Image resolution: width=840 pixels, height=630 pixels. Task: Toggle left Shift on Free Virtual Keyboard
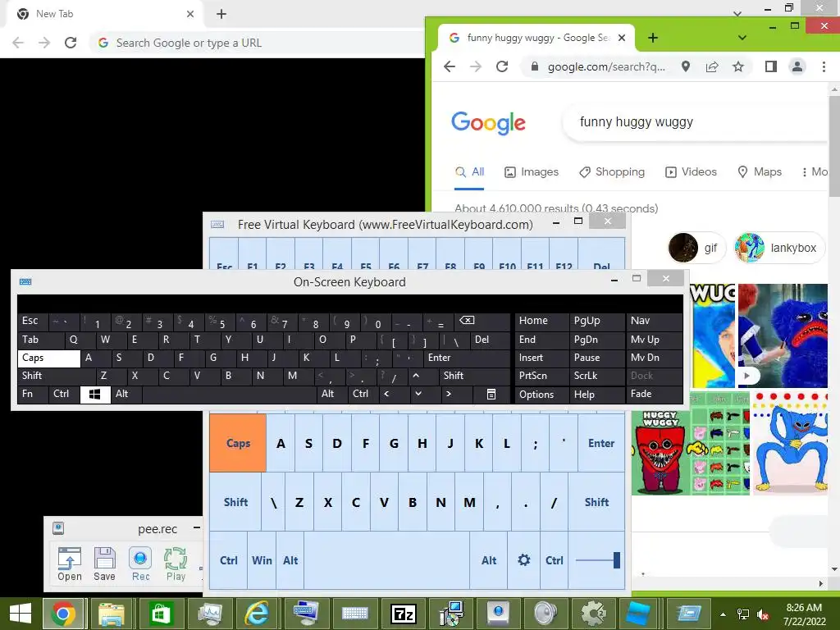point(235,502)
